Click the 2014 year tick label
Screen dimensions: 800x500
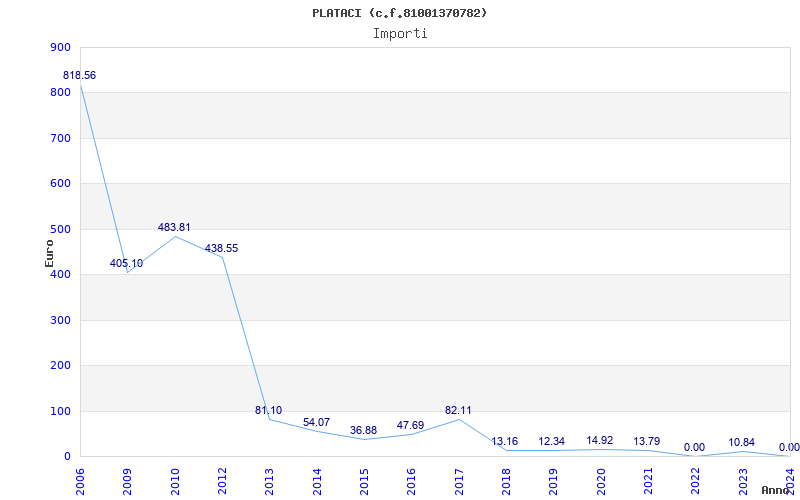317,482
